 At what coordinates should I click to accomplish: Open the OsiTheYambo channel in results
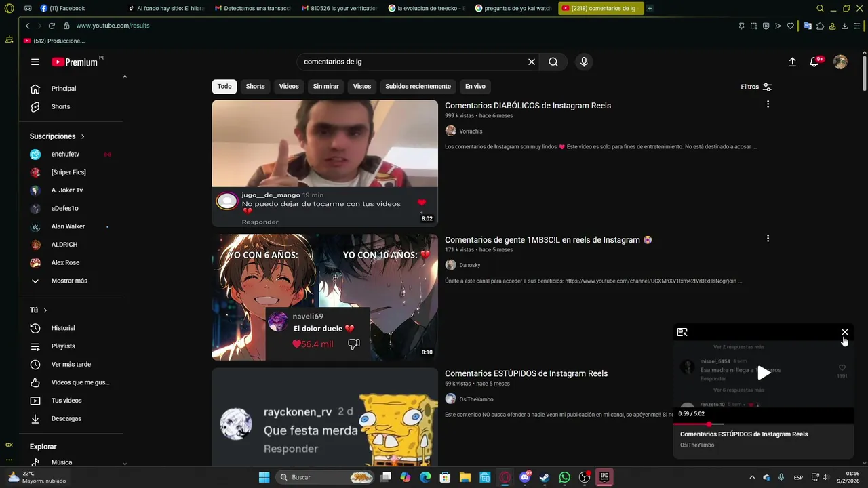476,399
